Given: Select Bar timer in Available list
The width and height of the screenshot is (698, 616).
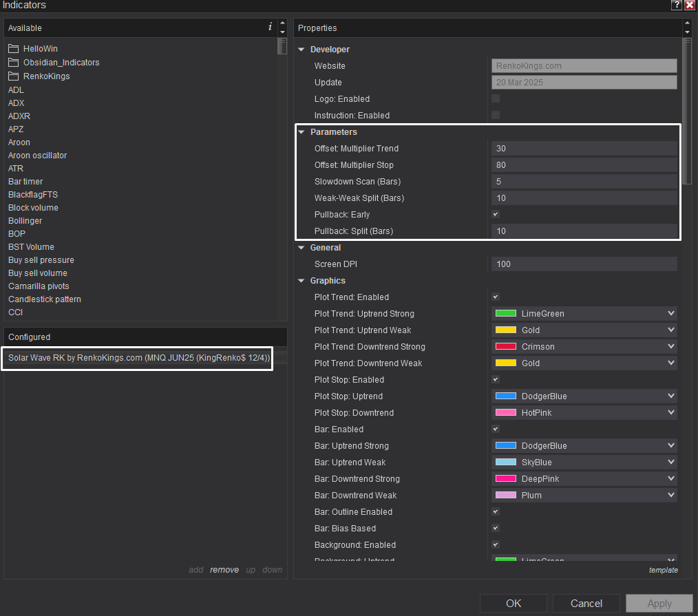Looking at the screenshot, I should click(x=25, y=181).
